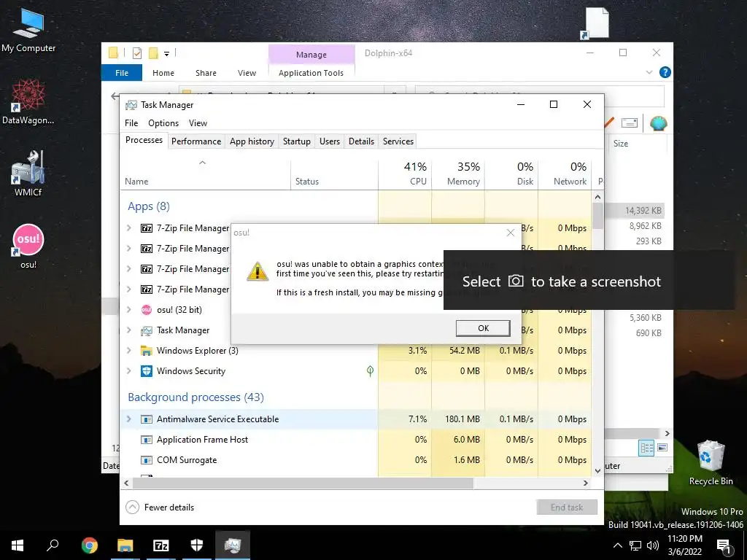
Task: Open the quick access toolbar dropdown arrow
Action: (167, 53)
